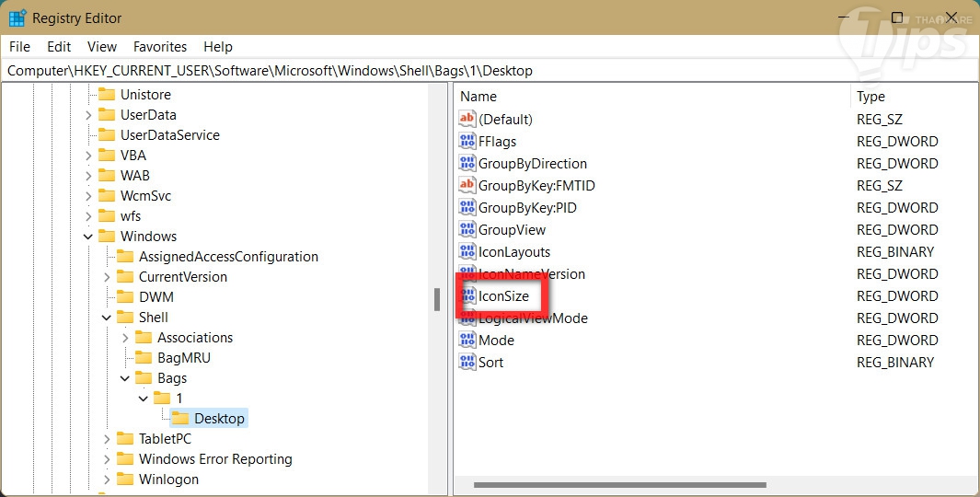980x497 pixels.
Task: Click the (Default) string value icon
Action: (x=467, y=119)
